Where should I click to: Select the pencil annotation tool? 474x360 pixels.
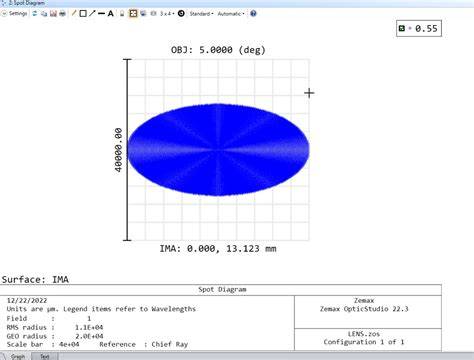74,14
